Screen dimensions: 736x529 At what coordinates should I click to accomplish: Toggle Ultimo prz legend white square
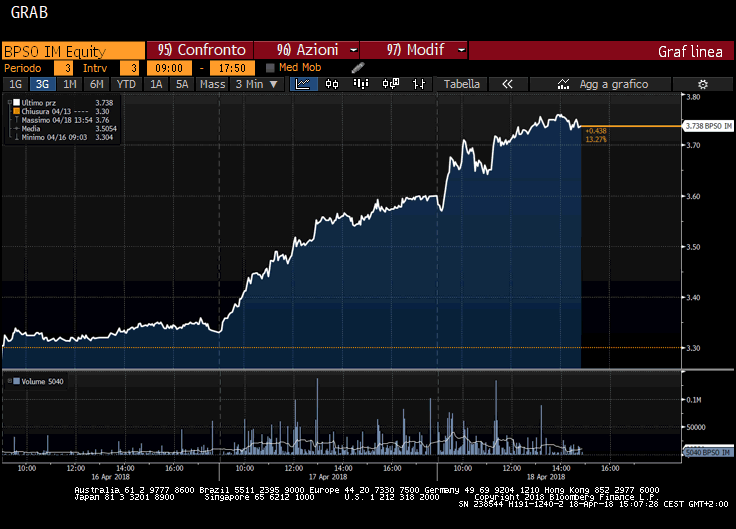click(16, 102)
